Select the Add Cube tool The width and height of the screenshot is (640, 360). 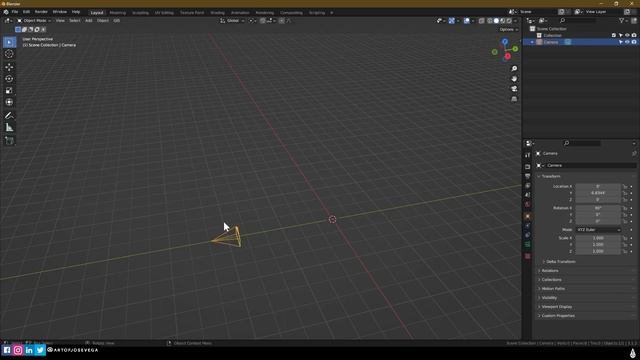9,141
